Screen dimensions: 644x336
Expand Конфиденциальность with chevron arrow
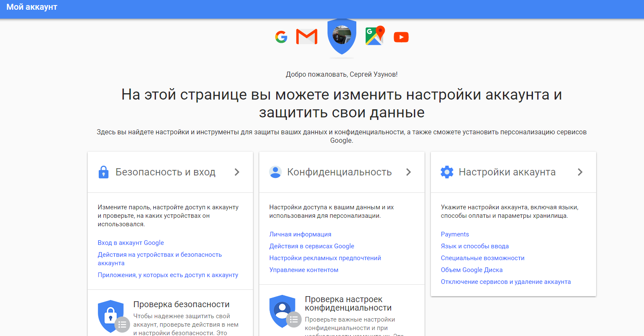[x=409, y=172]
